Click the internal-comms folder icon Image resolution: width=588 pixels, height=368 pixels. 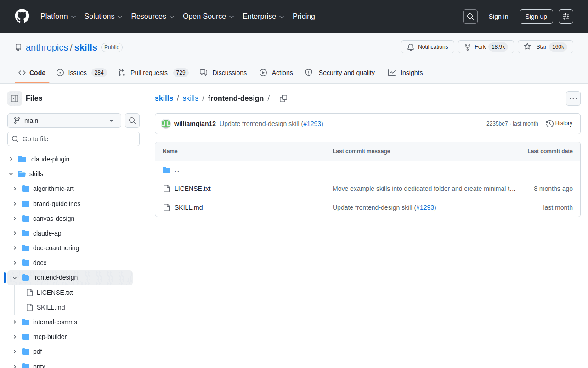26,322
